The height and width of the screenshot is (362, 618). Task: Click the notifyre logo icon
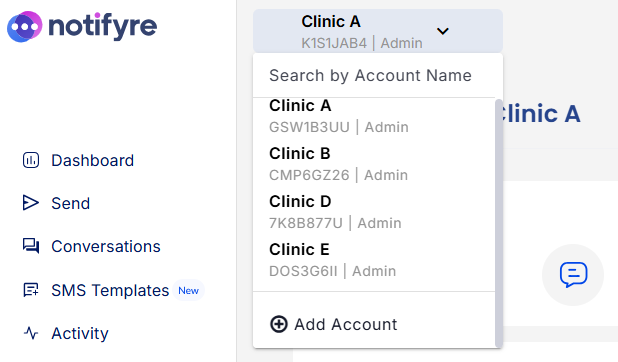(x=24, y=26)
